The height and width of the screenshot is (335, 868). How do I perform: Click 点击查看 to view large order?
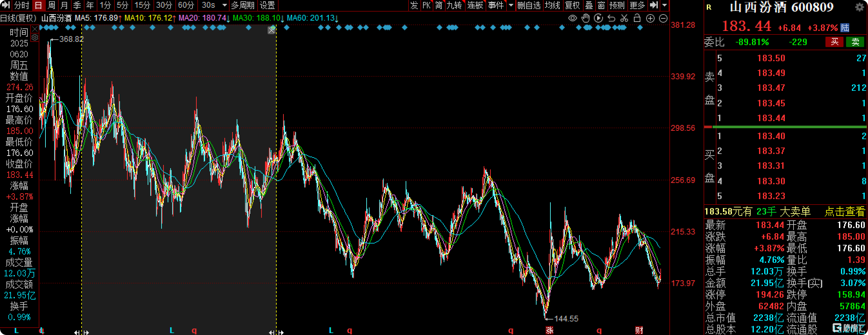(x=844, y=211)
